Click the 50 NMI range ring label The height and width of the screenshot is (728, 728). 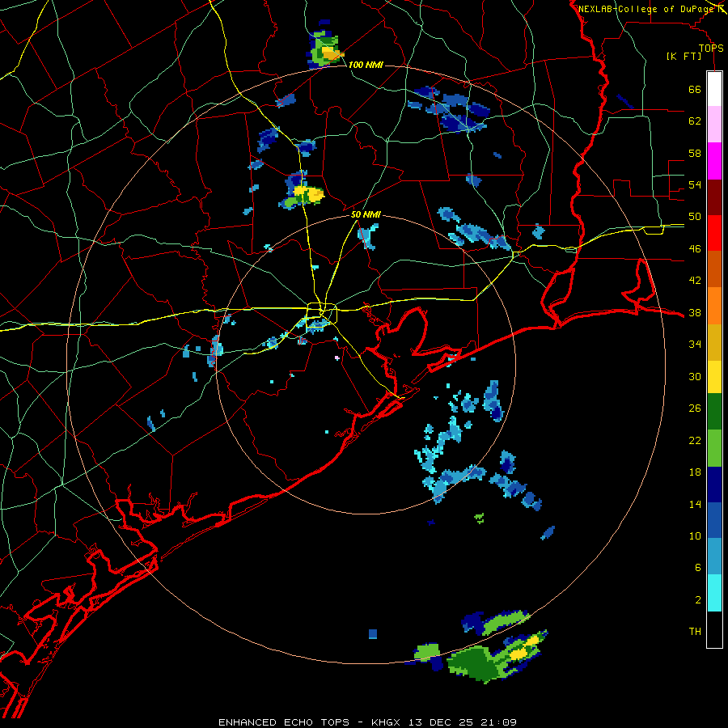pyautogui.click(x=366, y=214)
